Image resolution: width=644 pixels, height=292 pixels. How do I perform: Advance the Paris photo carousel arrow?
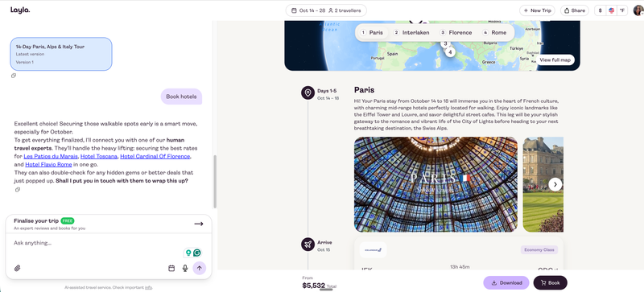pyautogui.click(x=555, y=184)
